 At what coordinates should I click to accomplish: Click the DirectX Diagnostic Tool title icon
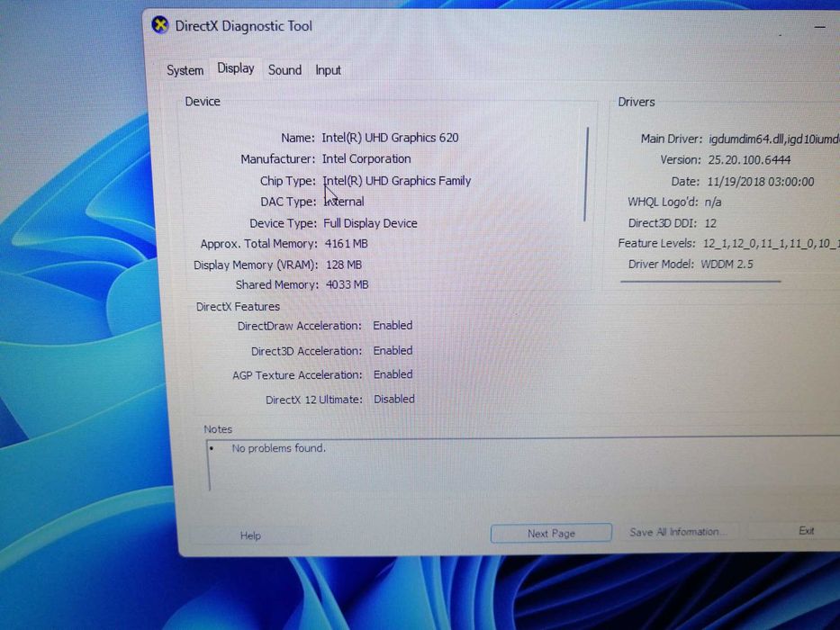pyautogui.click(x=159, y=25)
